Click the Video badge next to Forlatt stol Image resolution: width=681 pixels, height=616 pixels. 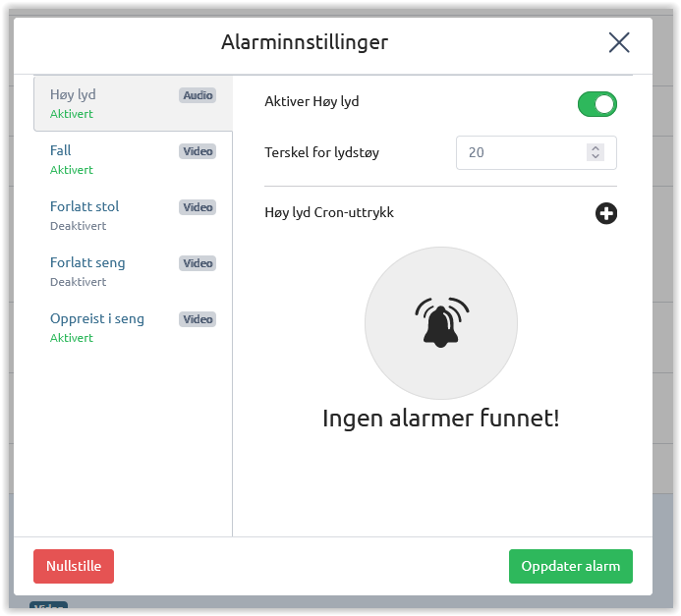pyautogui.click(x=198, y=207)
